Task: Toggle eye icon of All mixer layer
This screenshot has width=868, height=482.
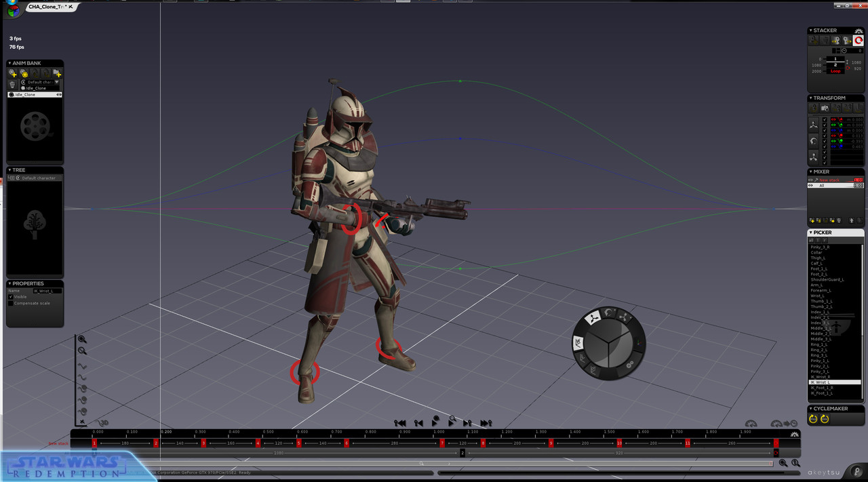Action: point(810,185)
